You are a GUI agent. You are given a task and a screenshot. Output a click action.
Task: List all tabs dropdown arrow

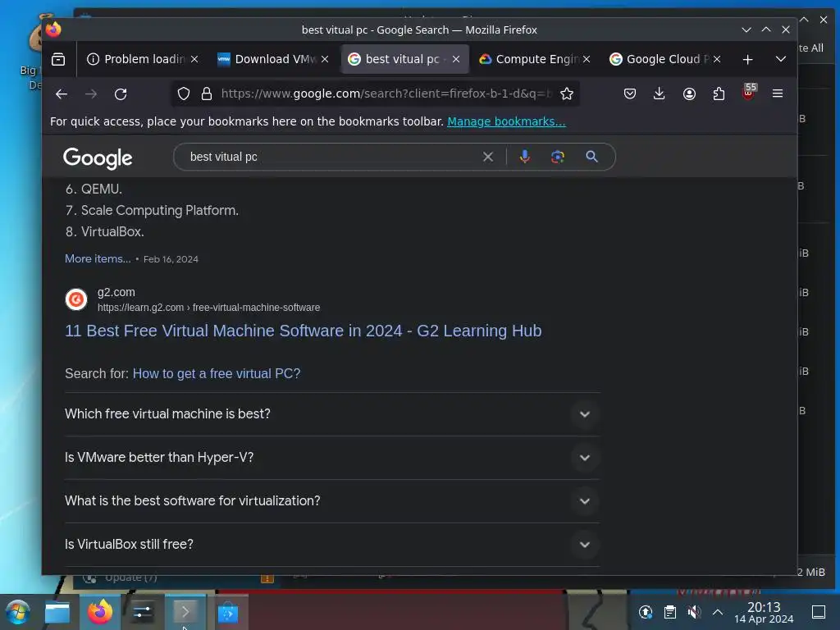pos(781,59)
